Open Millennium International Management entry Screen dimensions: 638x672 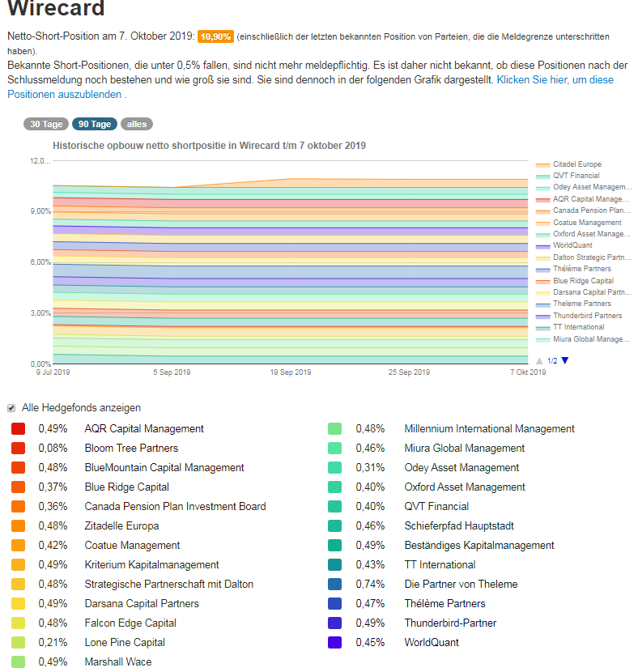point(489,428)
